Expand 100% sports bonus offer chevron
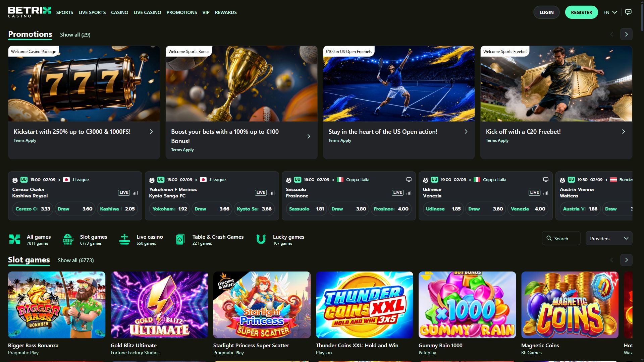Viewport: 644px width, 362px height. [309, 136]
